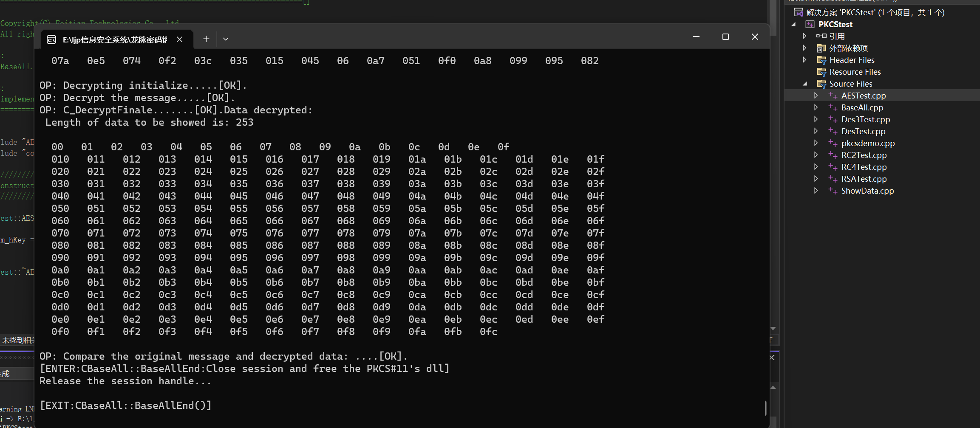Open the terminal tab dropdown menu
This screenshot has width=980, height=428.
pos(226,39)
